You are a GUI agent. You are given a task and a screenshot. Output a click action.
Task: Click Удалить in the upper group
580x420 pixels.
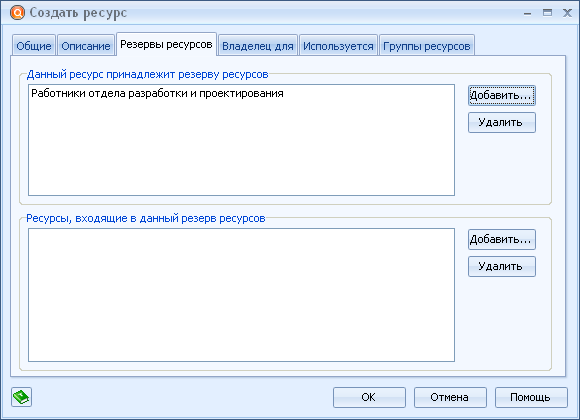point(502,122)
